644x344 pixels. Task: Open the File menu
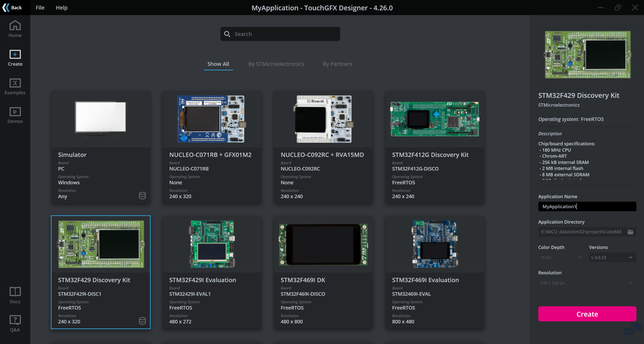(40, 8)
